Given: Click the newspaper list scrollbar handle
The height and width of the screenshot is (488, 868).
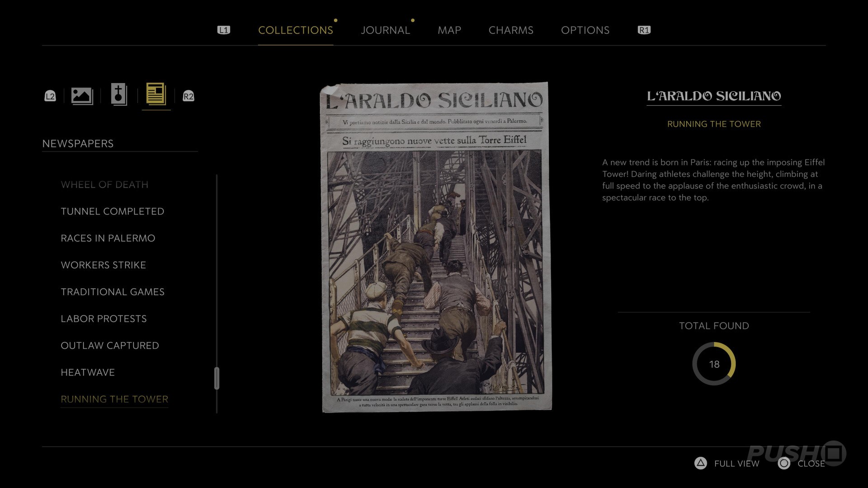Looking at the screenshot, I should 217,378.
